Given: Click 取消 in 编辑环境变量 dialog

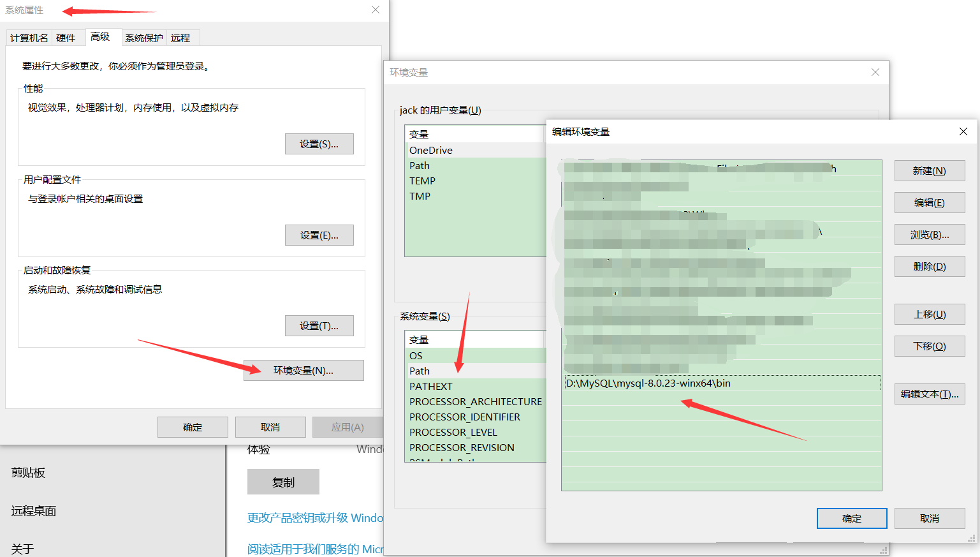Looking at the screenshot, I should tap(929, 518).
